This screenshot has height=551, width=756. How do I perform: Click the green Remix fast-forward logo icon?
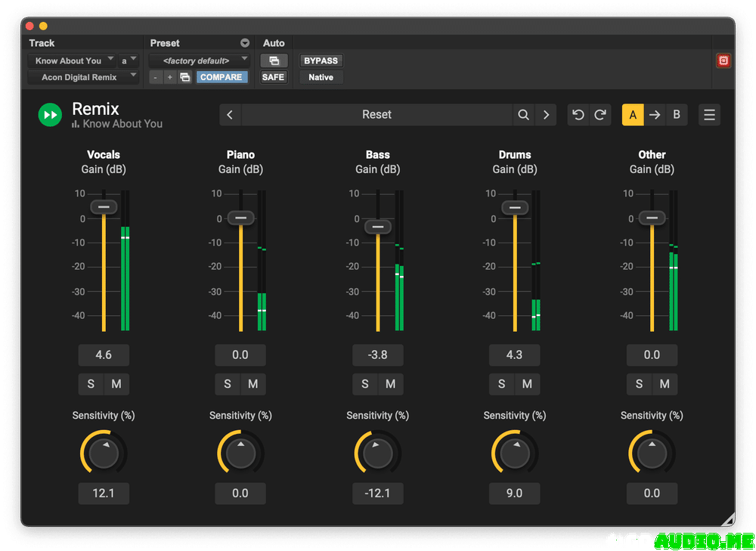pos(50,115)
